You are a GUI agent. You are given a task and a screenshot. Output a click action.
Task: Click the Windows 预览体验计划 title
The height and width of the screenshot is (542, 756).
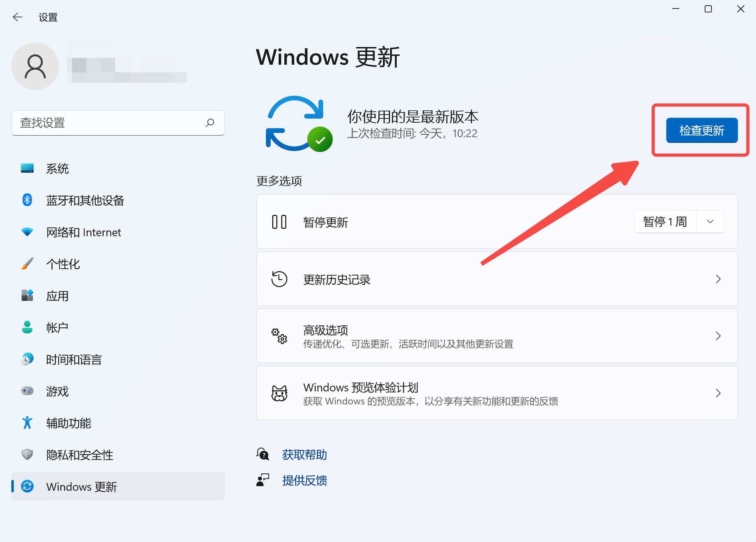point(361,387)
